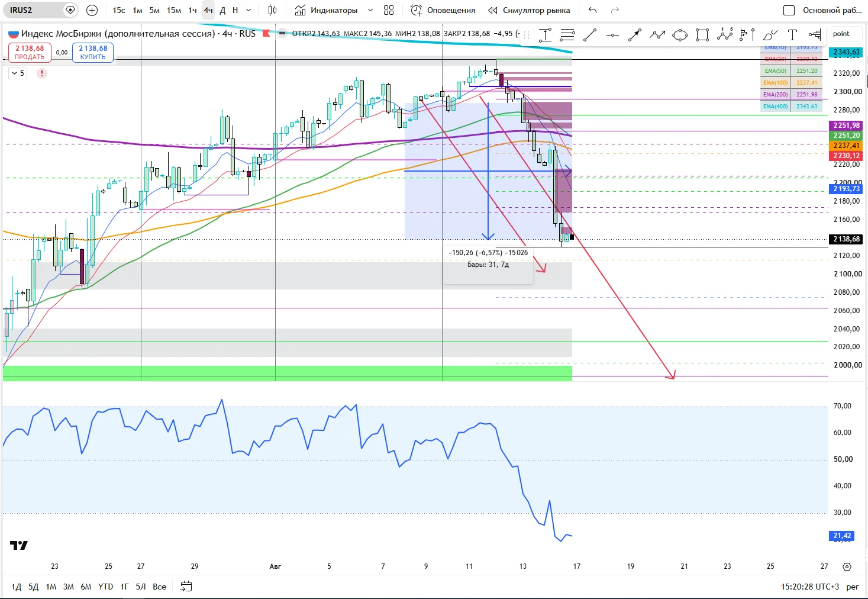Grab the drawing toolbar drag handle
Screen dimensions: 868x599
pos(527,34)
